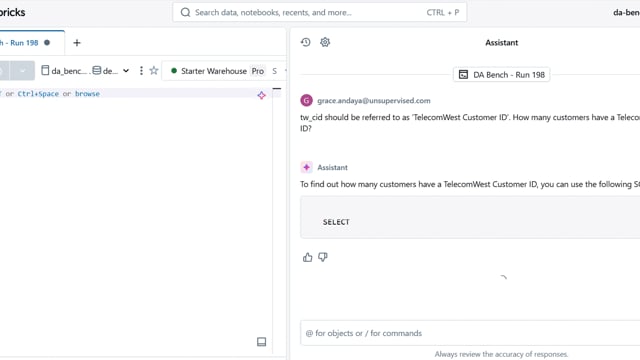Screen dimensions: 640x360
Task: Click the DA Bench - Run 198 context chip
Action: [x=502, y=75]
